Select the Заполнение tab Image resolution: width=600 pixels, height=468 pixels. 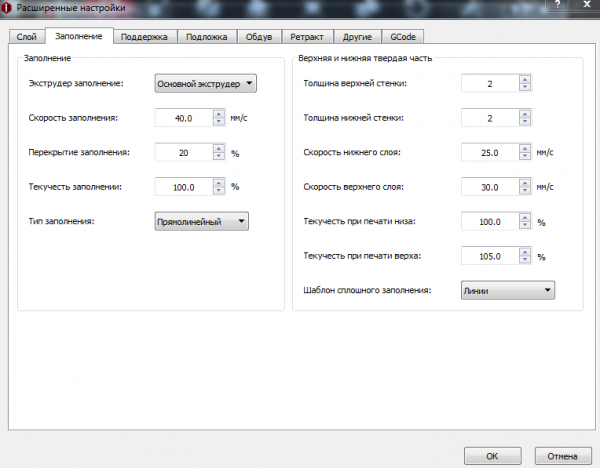[x=79, y=36]
